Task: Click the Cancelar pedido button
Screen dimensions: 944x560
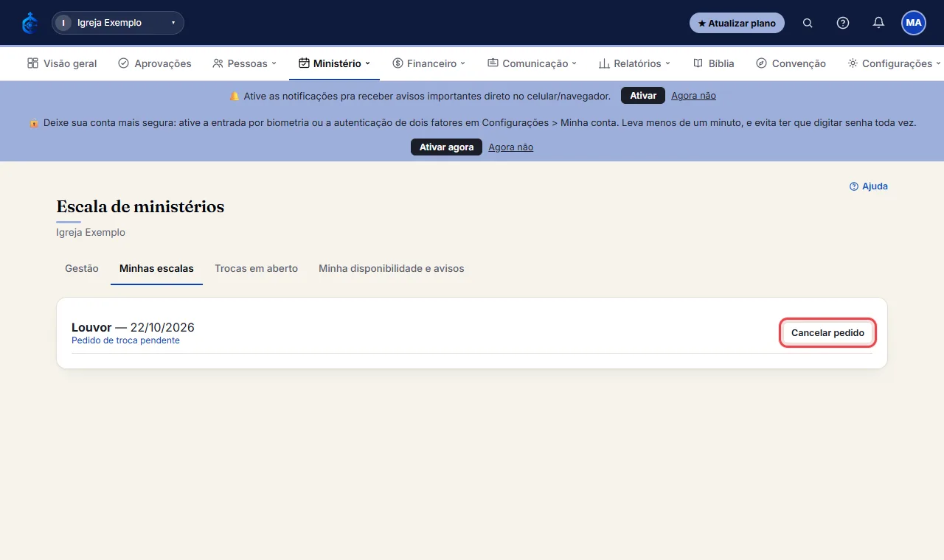Action: pyautogui.click(x=827, y=333)
